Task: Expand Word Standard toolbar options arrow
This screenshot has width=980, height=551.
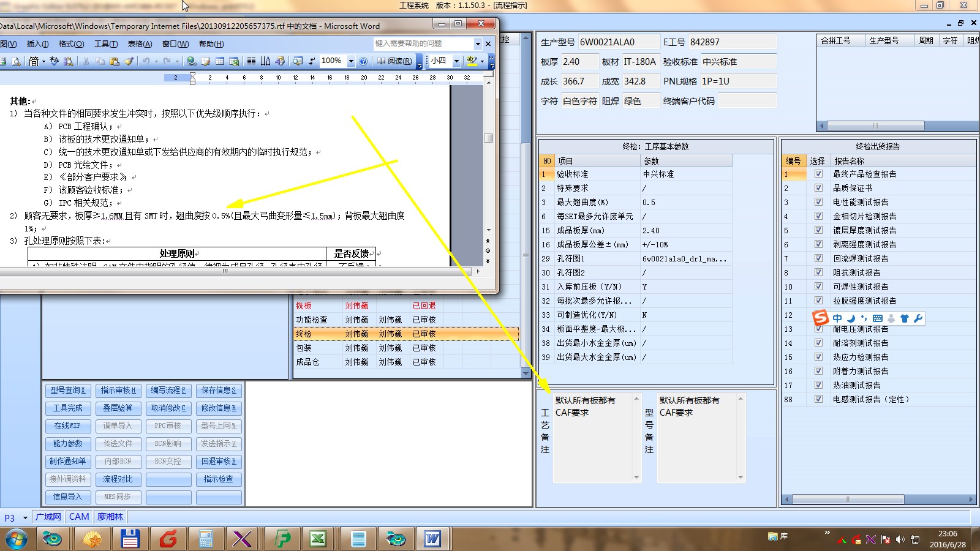Action: 420,62
